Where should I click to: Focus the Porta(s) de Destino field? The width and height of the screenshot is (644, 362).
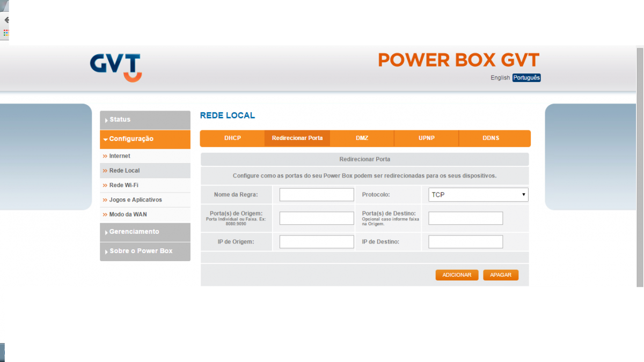(466, 218)
